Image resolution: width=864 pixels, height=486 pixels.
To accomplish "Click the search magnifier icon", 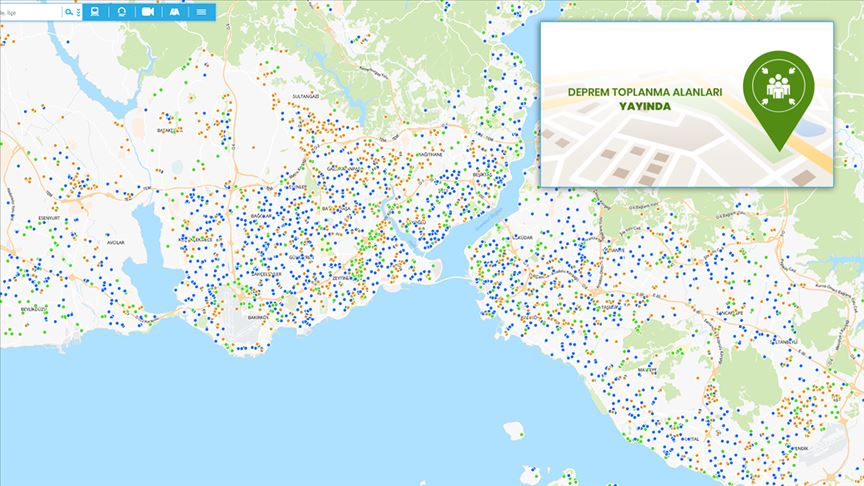I will (x=68, y=12).
